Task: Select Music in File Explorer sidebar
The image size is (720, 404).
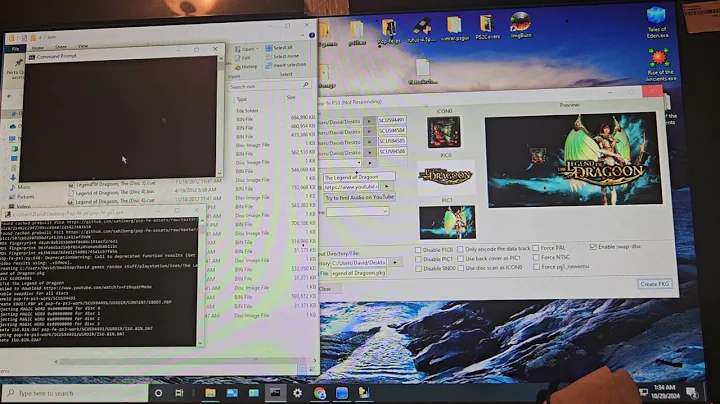Action: click(20, 187)
